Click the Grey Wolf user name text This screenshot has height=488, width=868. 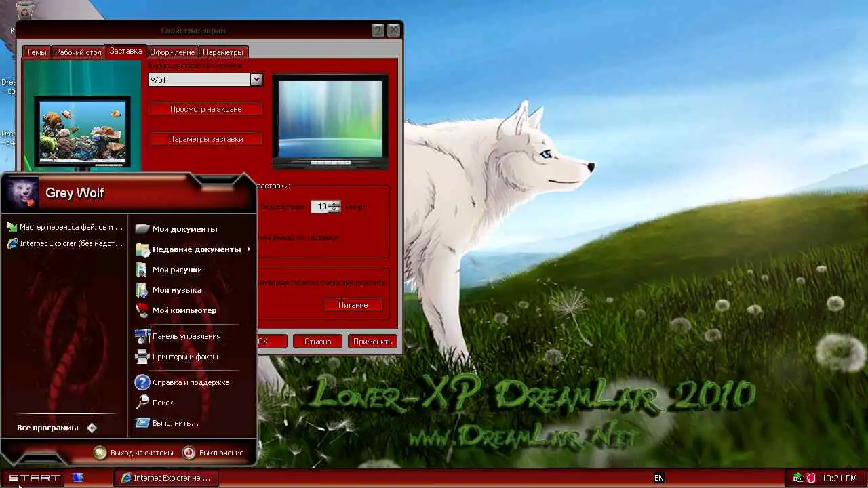point(75,193)
